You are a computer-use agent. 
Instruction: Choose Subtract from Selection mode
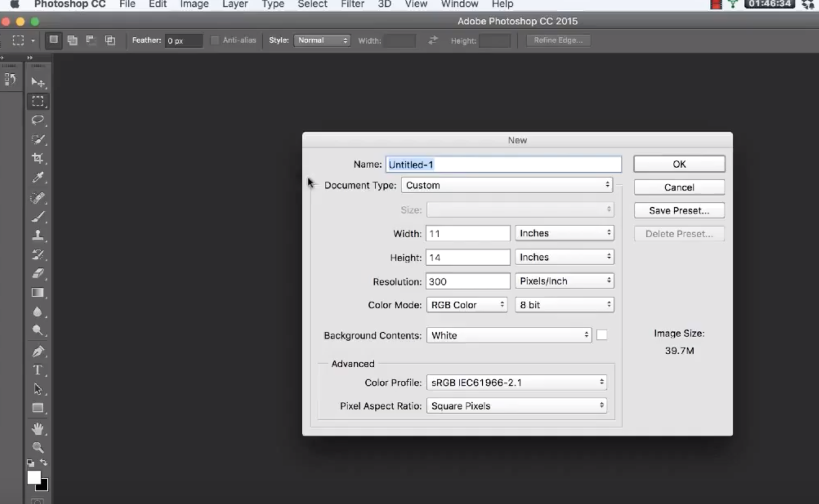coord(91,40)
